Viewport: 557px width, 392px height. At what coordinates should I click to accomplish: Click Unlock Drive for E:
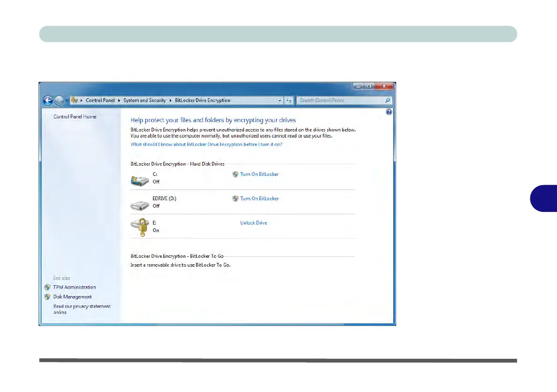click(x=254, y=223)
